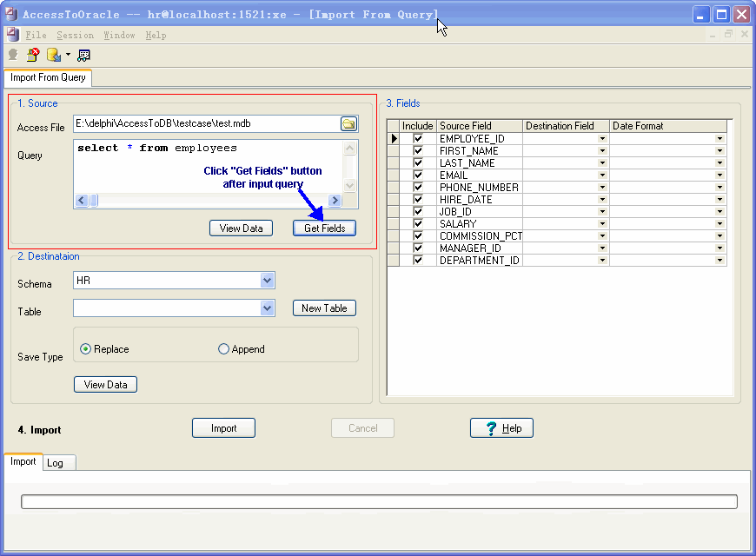
Task: Toggle Include checkbox for LAST_NAME
Action: 418,163
